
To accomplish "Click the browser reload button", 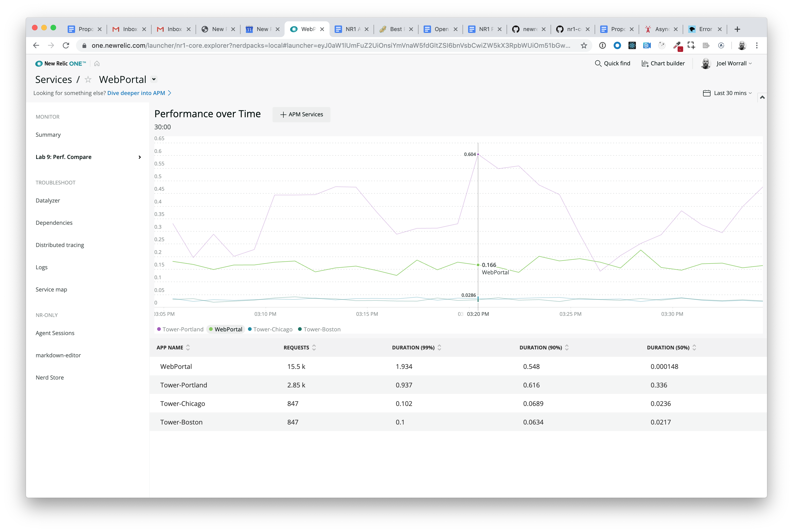I will pyautogui.click(x=66, y=45).
